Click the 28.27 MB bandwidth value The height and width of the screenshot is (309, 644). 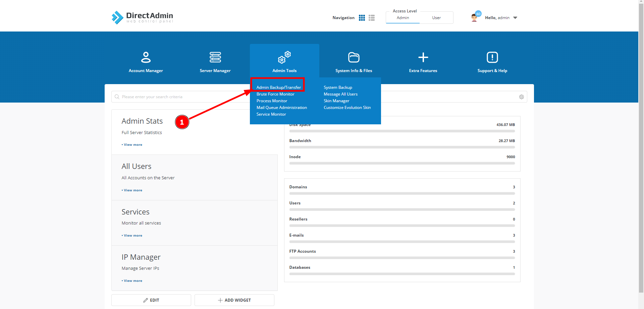pyautogui.click(x=506, y=141)
